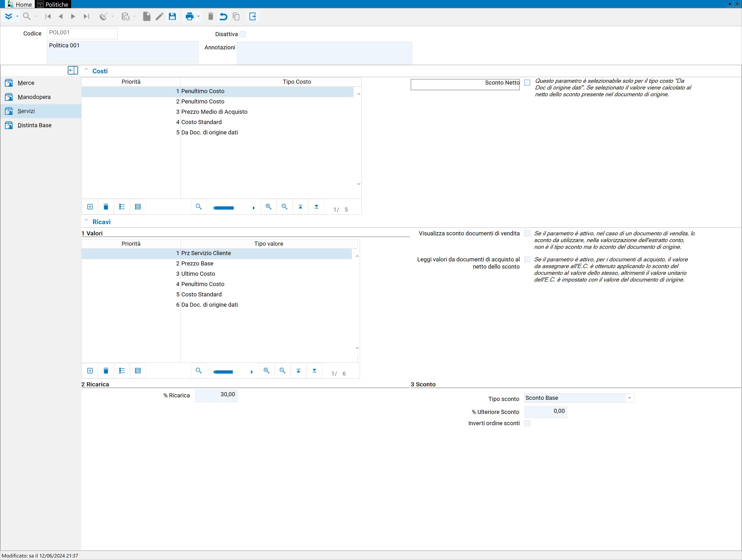
Task: Click the Annotazioni text area
Action: point(324,53)
